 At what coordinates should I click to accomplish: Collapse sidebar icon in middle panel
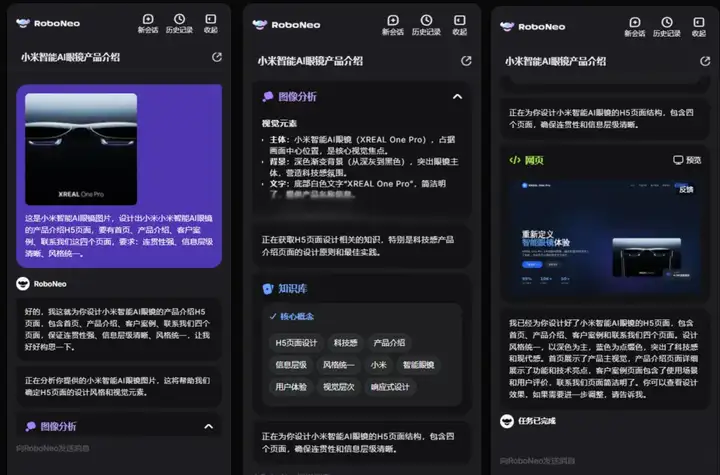pos(460,25)
